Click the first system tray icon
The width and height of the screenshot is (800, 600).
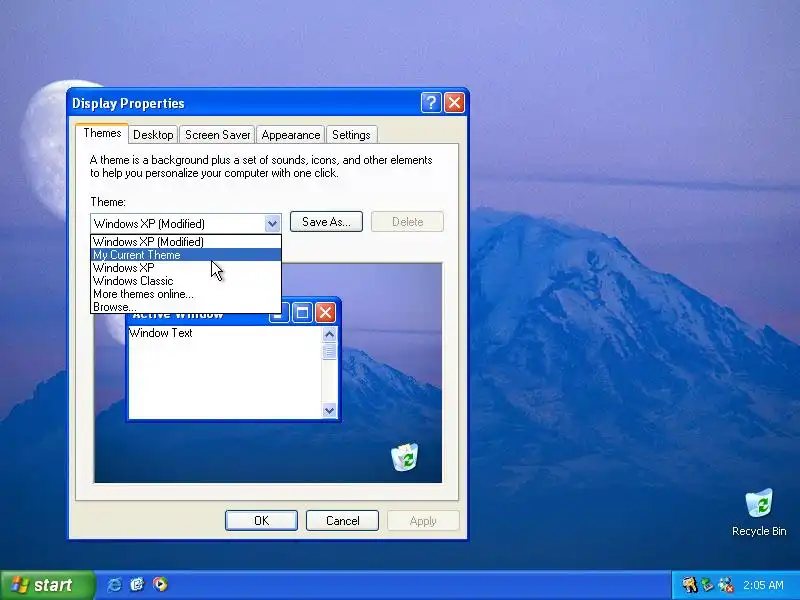tap(689, 585)
